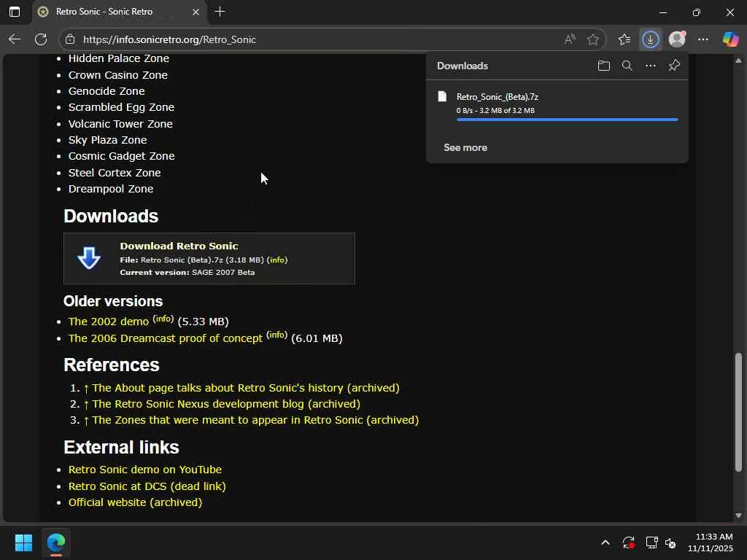Click the scrollbar up arrow

[738, 61]
